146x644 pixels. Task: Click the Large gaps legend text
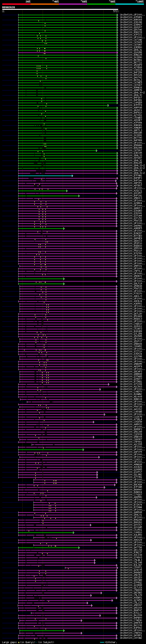click(x=10, y=642)
